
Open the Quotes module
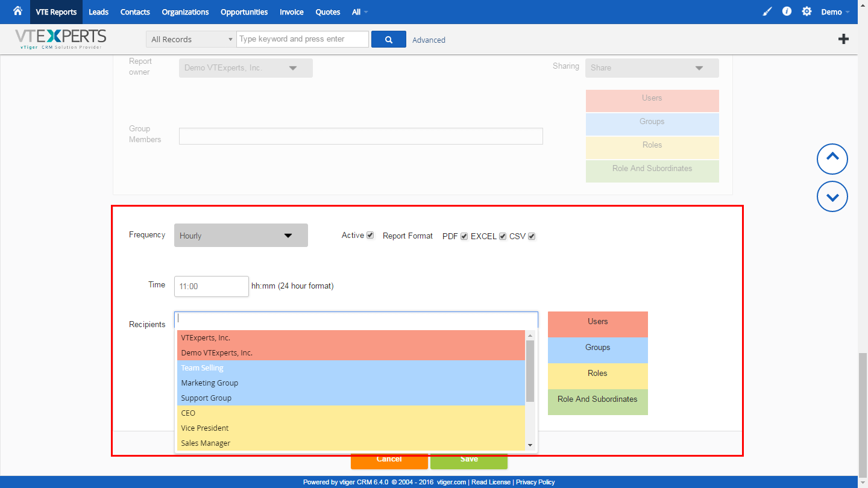tap(328, 12)
